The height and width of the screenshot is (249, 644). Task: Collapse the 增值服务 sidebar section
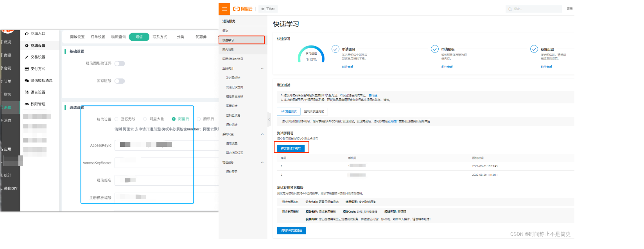[262, 162]
